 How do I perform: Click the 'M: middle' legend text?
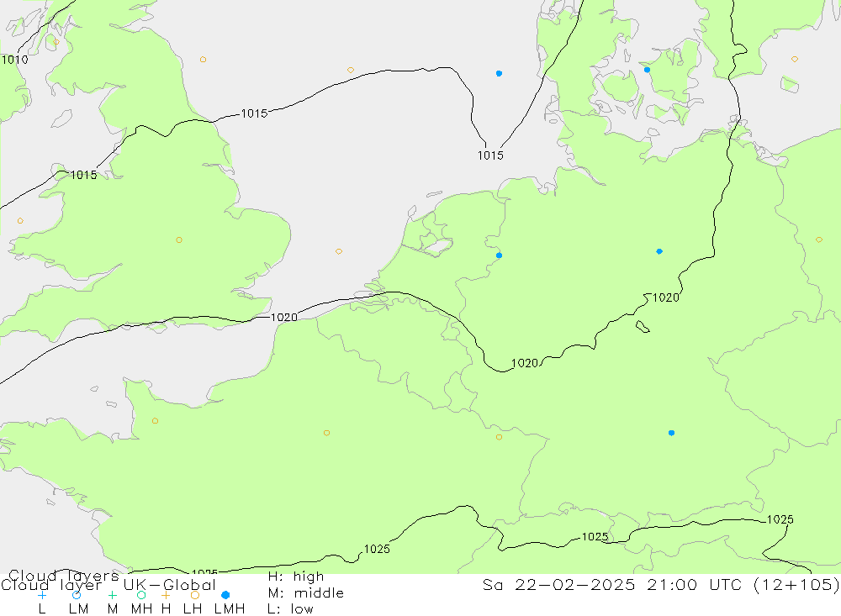tap(306, 593)
